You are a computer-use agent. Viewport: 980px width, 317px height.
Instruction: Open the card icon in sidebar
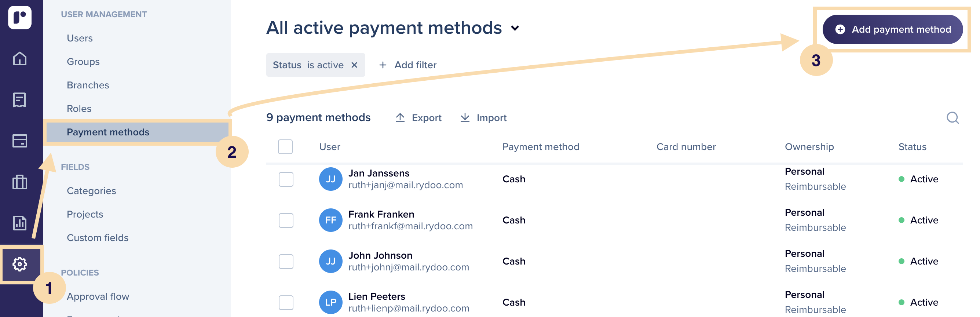point(20,141)
